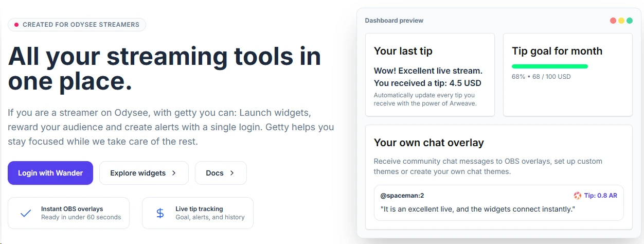This screenshot has height=244, width=644.
Task: Click the red dot in dashboard preview header
Action: point(613,21)
